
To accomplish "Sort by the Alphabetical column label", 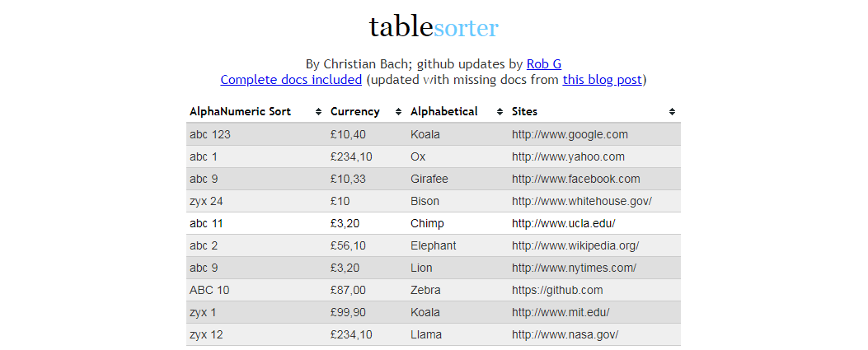I will point(444,112).
